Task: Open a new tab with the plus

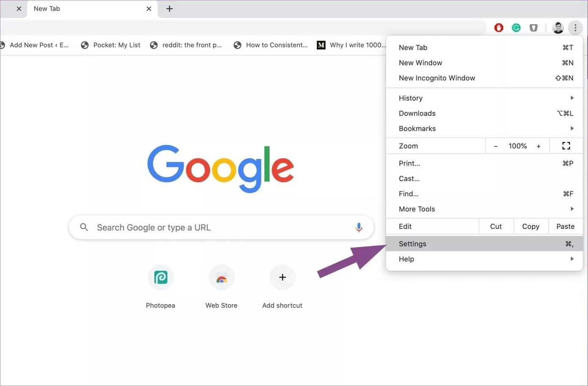Action: pyautogui.click(x=169, y=8)
